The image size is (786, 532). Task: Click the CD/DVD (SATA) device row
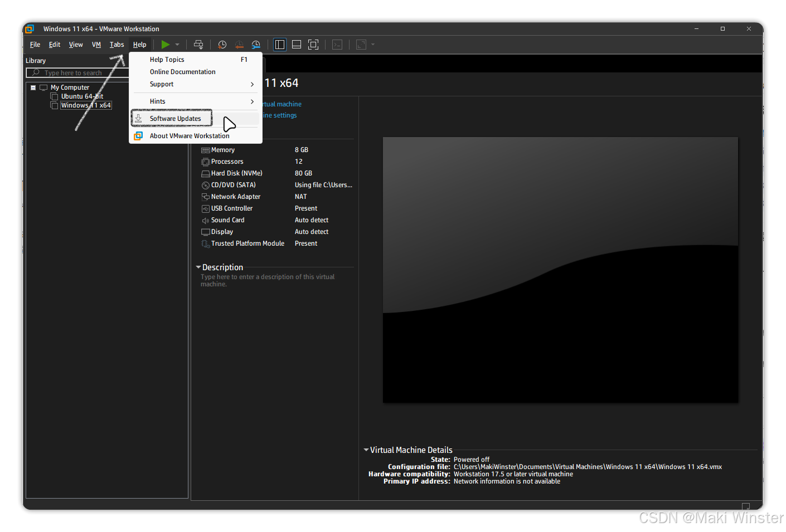pyautogui.click(x=277, y=185)
